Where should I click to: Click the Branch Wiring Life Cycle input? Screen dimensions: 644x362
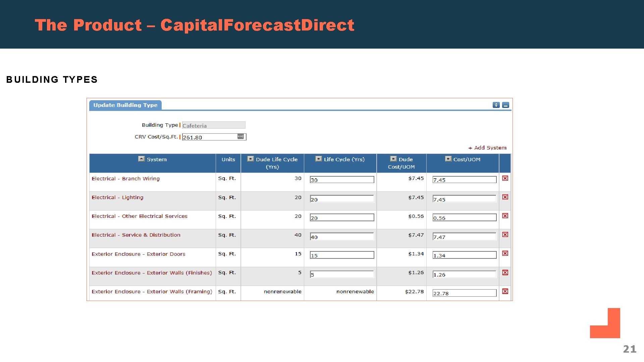pyautogui.click(x=341, y=180)
